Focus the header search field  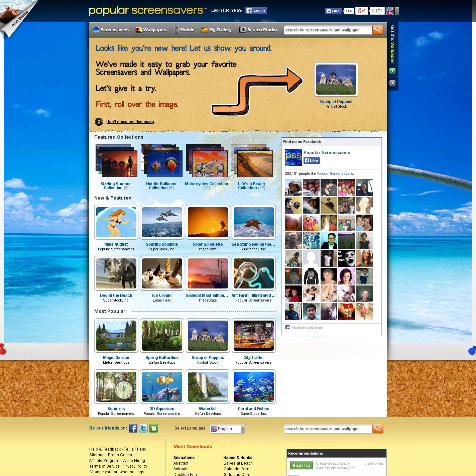coord(328,30)
